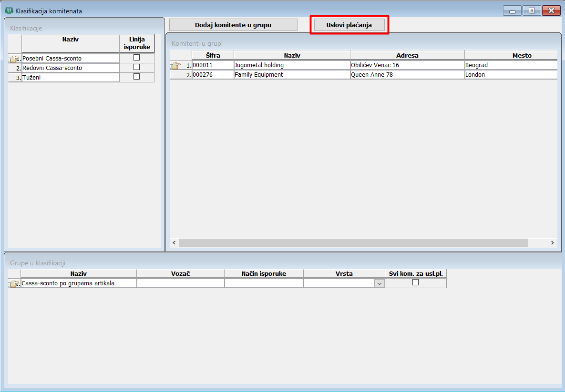Image resolution: width=565 pixels, height=392 pixels.
Task: Click the Način isporuke input cell
Action: (264, 283)
